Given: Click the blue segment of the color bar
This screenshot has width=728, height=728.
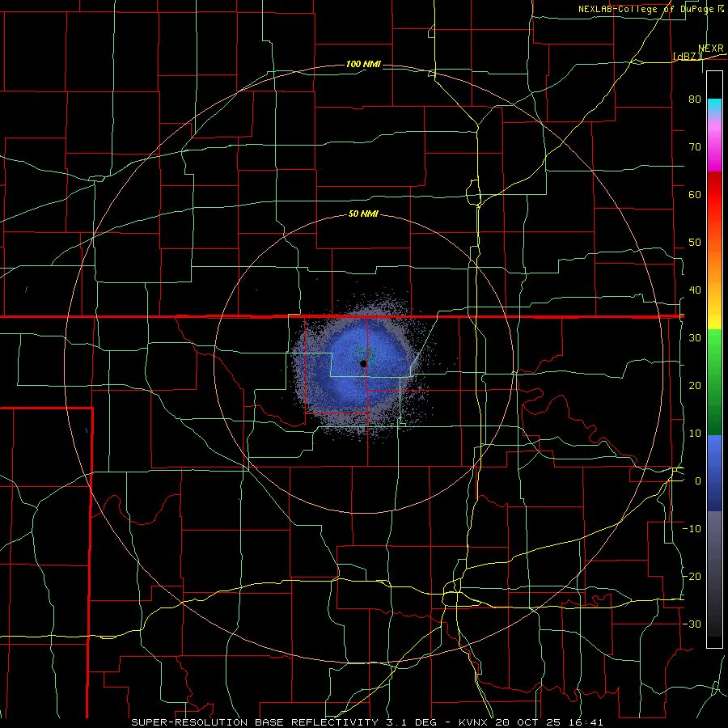Looking at the screenshot, I should 714,472.
